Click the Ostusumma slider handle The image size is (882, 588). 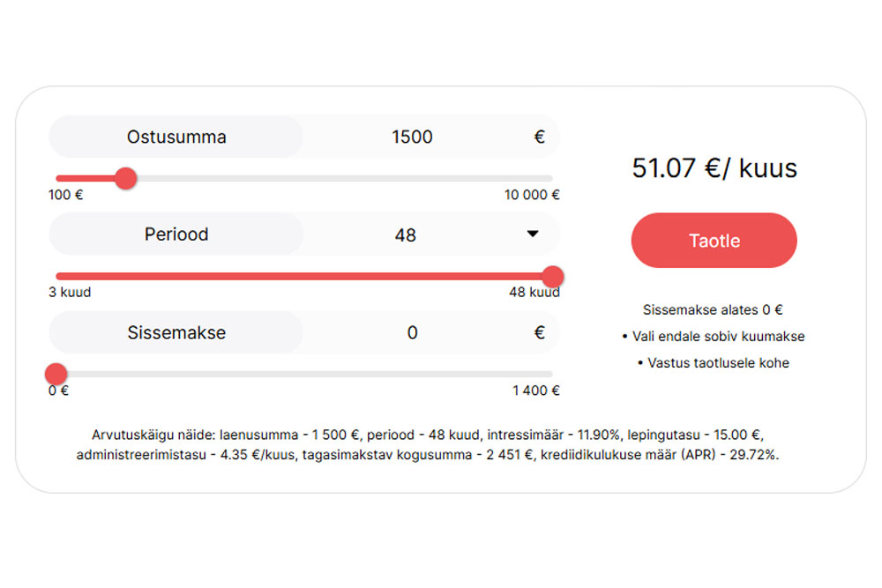click(x=126, y=179)
